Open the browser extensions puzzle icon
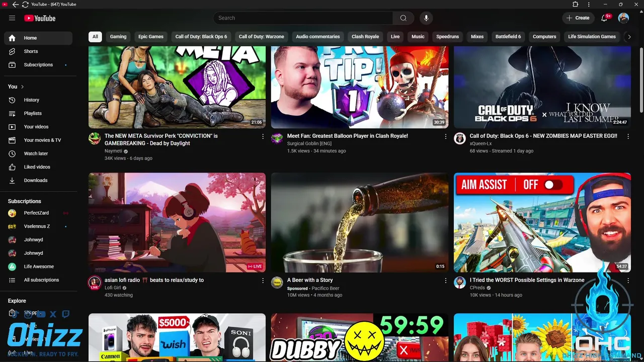 pyautogui.click(x=575, y=5)
